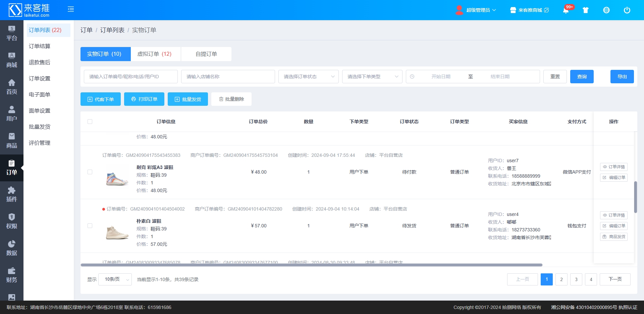
Task: Click the power logout icon
Action: (627, 10)
